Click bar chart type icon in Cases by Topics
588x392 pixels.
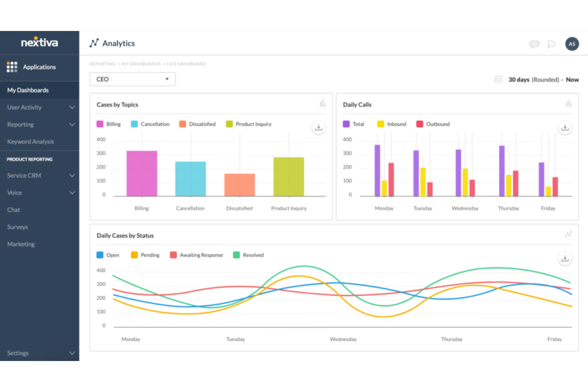(323, 104)
